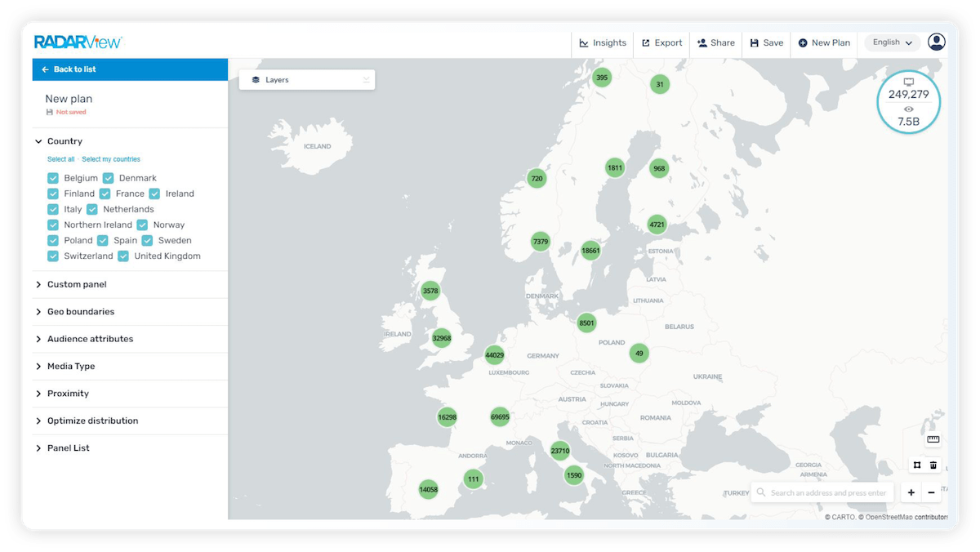Click the 8501 cluster marker in Poland

586,323
